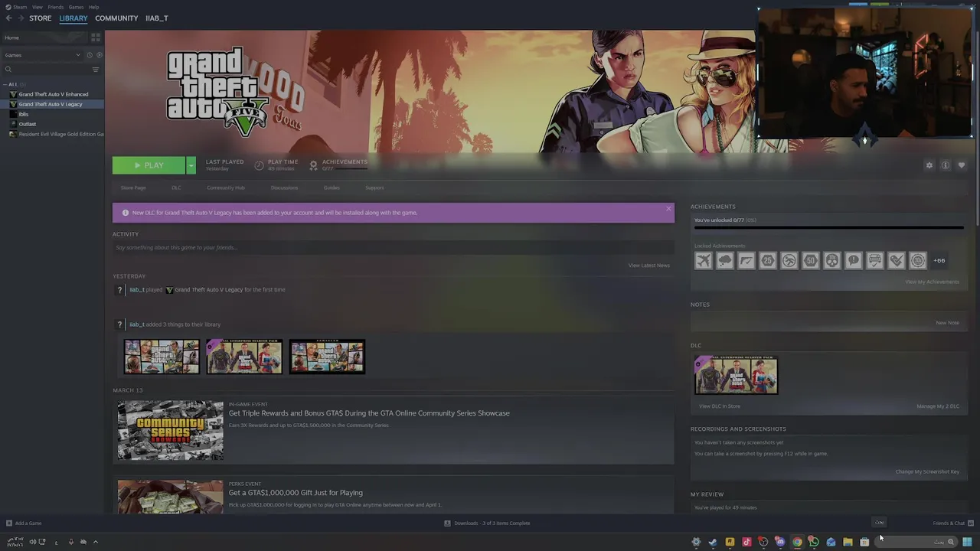Image resolution: width=980 pixels, height=551 pixels.
Task: Click the favorite heart icon
Action: click(962, 165)
